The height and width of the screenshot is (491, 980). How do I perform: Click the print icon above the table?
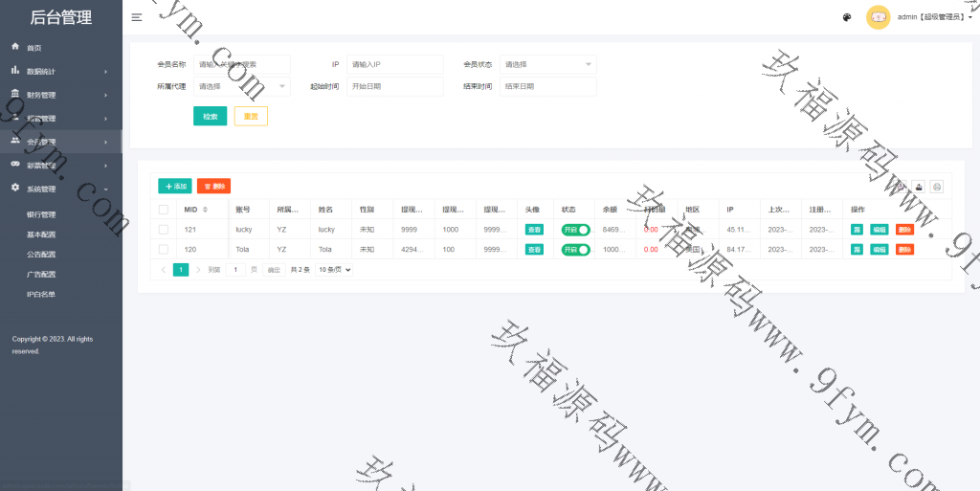coord(937,187)
